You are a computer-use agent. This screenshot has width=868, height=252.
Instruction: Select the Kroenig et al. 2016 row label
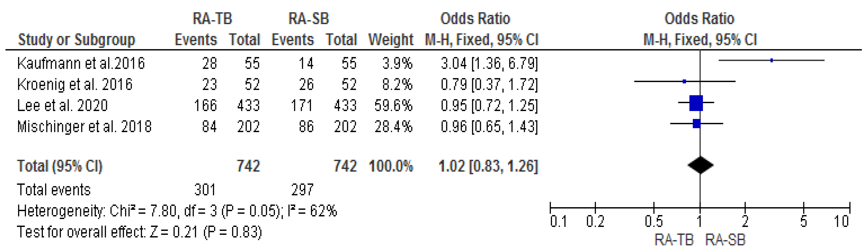pyautogui.click(x=75, y=84)
